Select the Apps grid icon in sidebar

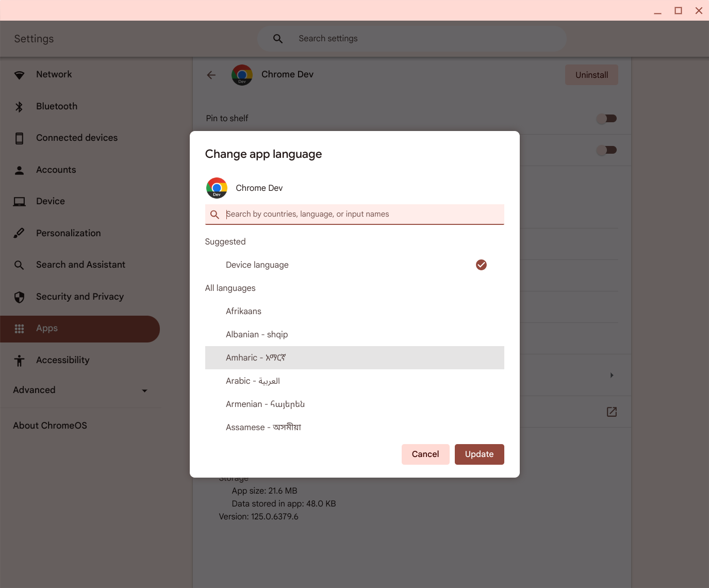[20, 329]
